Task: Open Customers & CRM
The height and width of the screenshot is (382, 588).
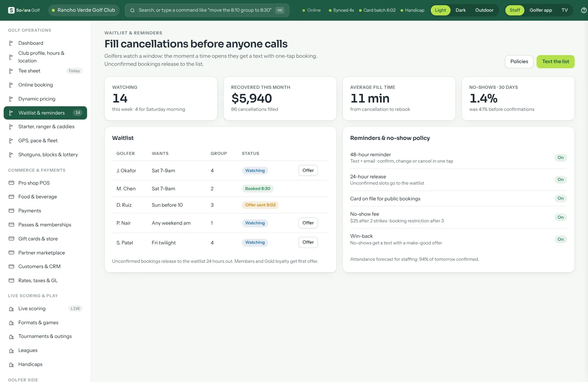Action: [x=45, y=266]
